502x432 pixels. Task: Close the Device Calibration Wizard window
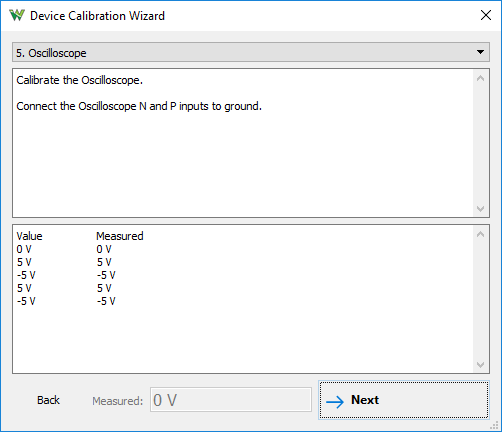tap(486, 15)
